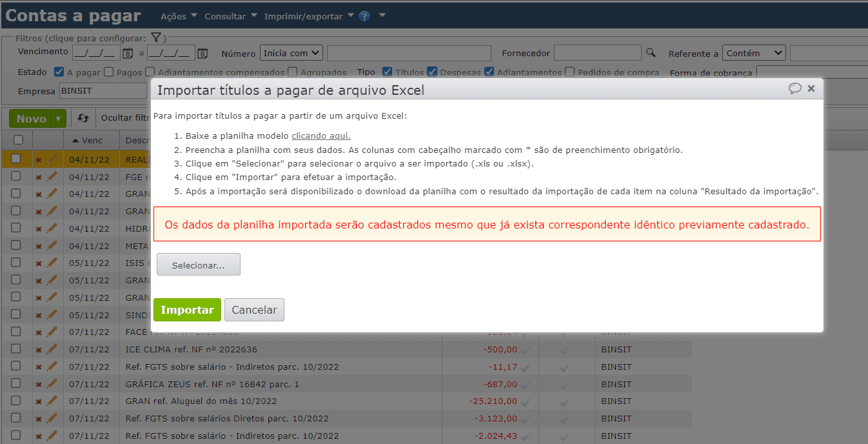Delete the META row with red X
The width and height of the screenshot is (868, 444).
point(38,247)
